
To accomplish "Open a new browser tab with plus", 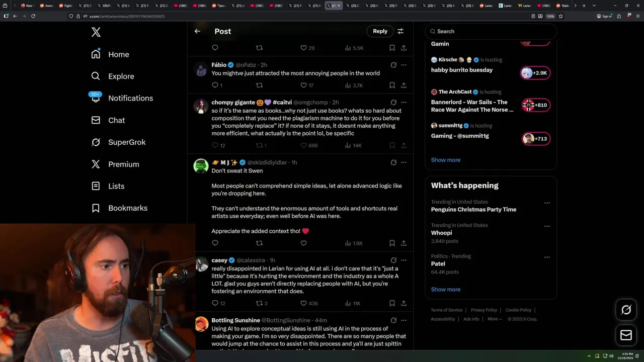I will point(584,6).
